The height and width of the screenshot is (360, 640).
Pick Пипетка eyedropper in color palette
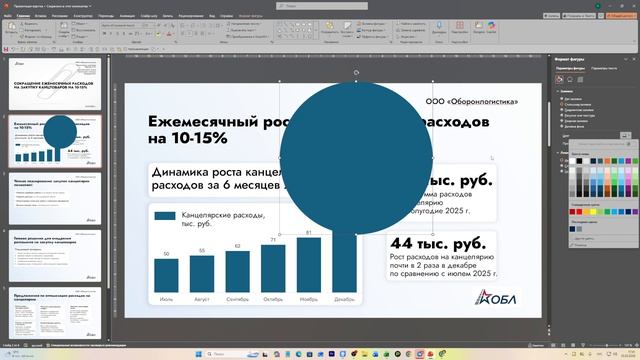(580, 245)
